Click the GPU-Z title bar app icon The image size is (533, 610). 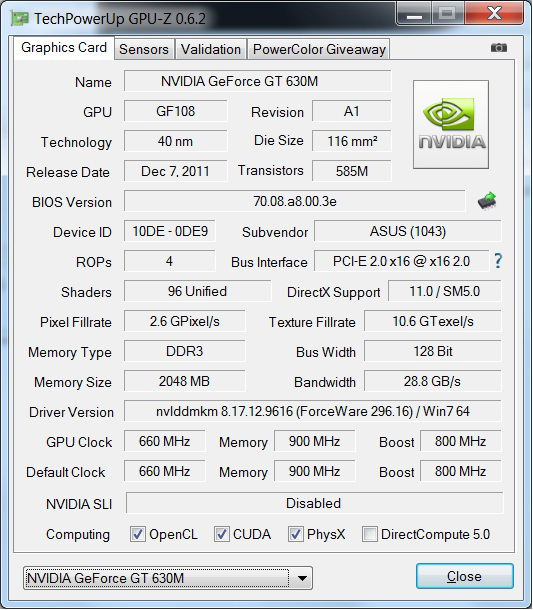19,18
